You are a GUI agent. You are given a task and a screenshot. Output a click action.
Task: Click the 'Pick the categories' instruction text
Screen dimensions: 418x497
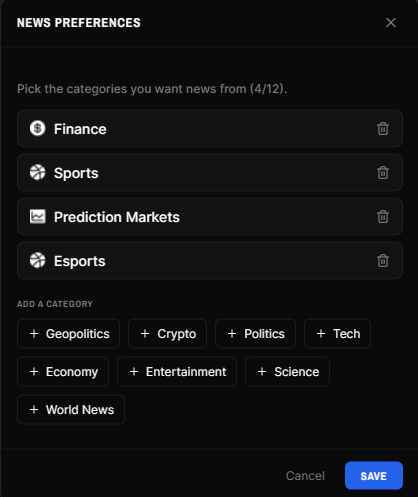click(152, 89)
